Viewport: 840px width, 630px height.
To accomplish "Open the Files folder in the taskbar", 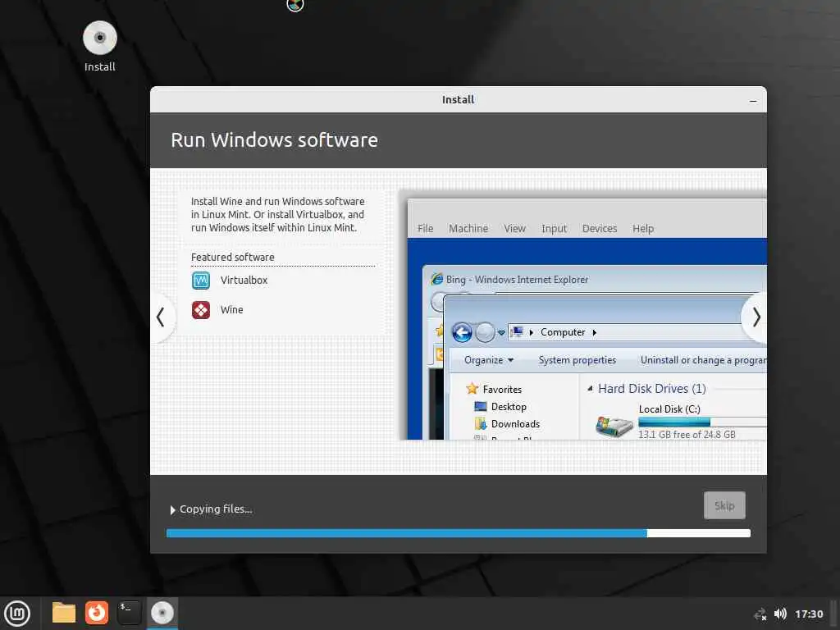I will coord(64,613).
